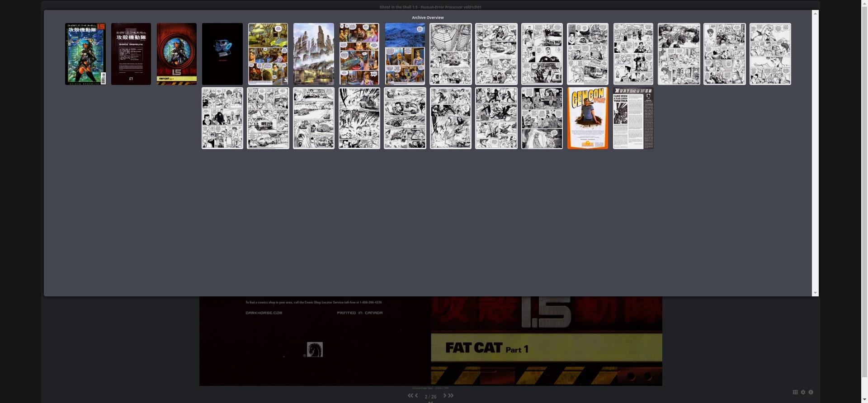
Task: Open the thirteenth thumbnail in the first row
Action: click(x=633, y=54)
